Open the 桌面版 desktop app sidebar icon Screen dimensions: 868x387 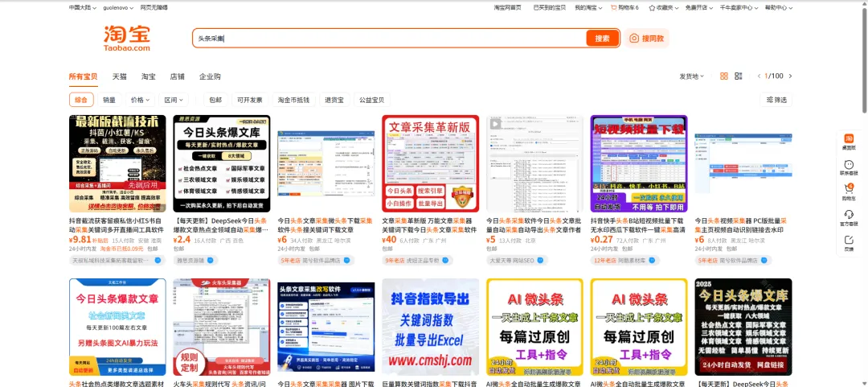(849, 142)
